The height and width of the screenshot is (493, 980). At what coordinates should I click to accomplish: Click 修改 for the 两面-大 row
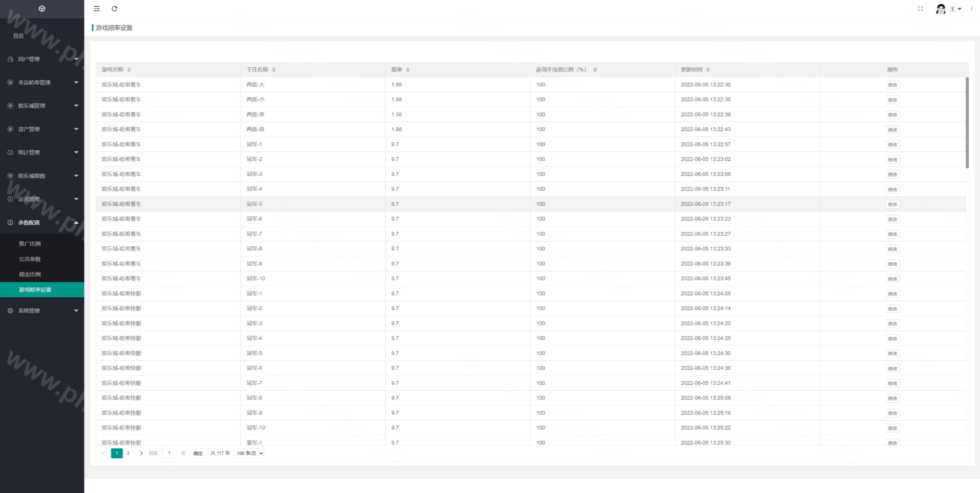(892, 85)
